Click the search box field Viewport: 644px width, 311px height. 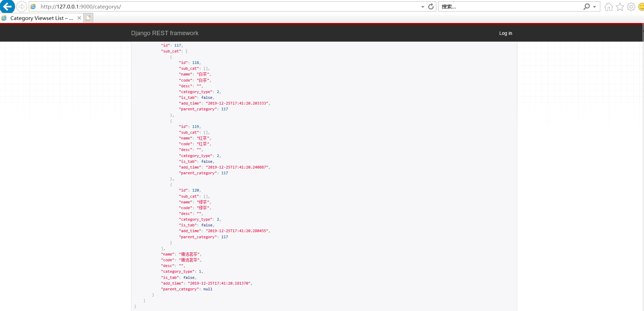pyautogui.click(x=511, y=6)
